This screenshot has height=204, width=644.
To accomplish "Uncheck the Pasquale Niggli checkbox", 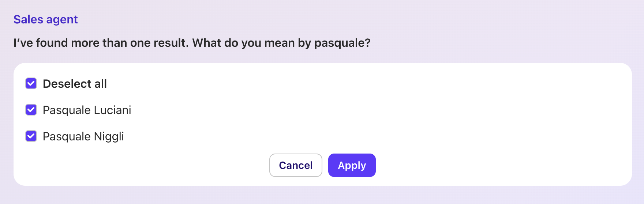I will pyautogui.click(x=31, y=136).
